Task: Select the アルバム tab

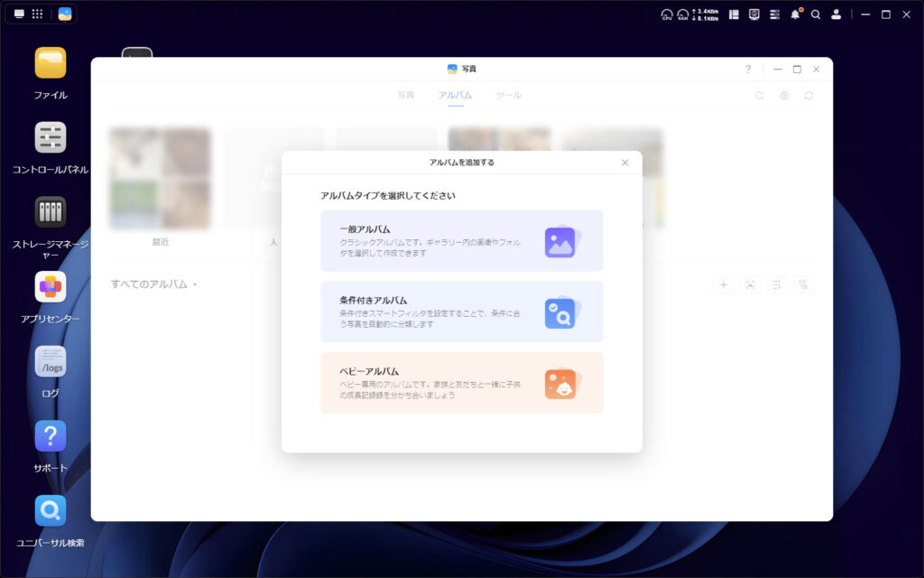Action: [x=455, y=95]
